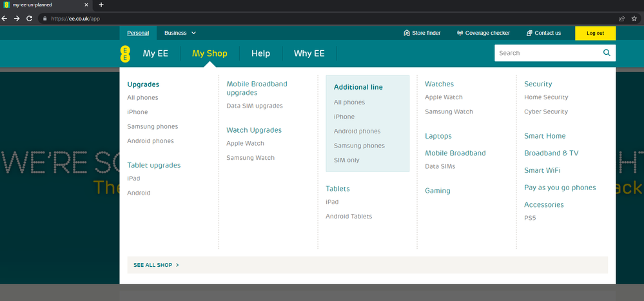Image resolution: width=644 pixels, height=301 pixels.
Task: Open Watch Upgrades heading
Action: (x=254, y=130)
